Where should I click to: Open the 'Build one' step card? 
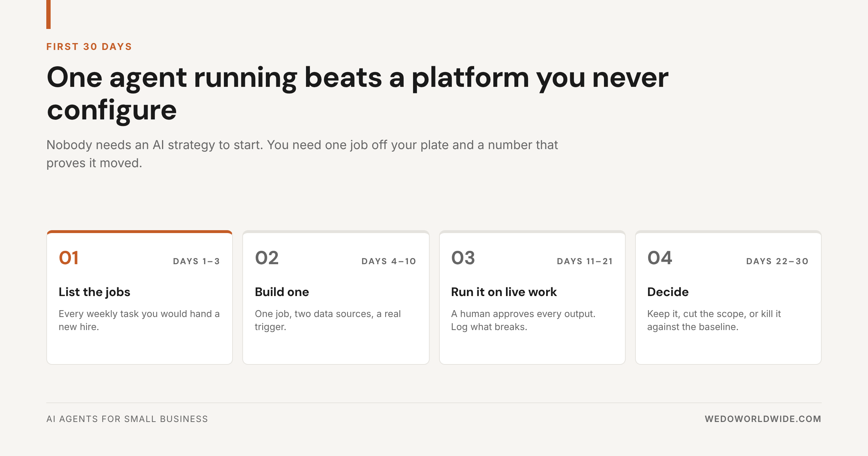click(336, 297)
